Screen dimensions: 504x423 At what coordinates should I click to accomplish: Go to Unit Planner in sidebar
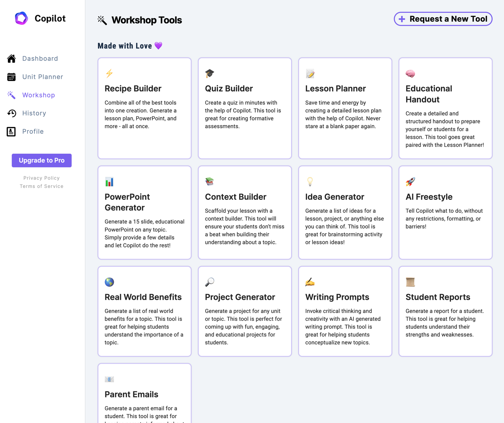[x=43, y=77]
